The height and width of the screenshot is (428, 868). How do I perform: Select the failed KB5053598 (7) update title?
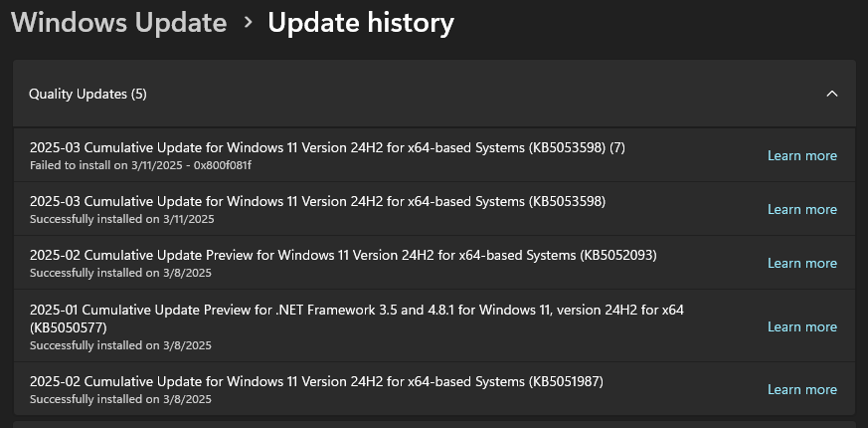point(327,147)
